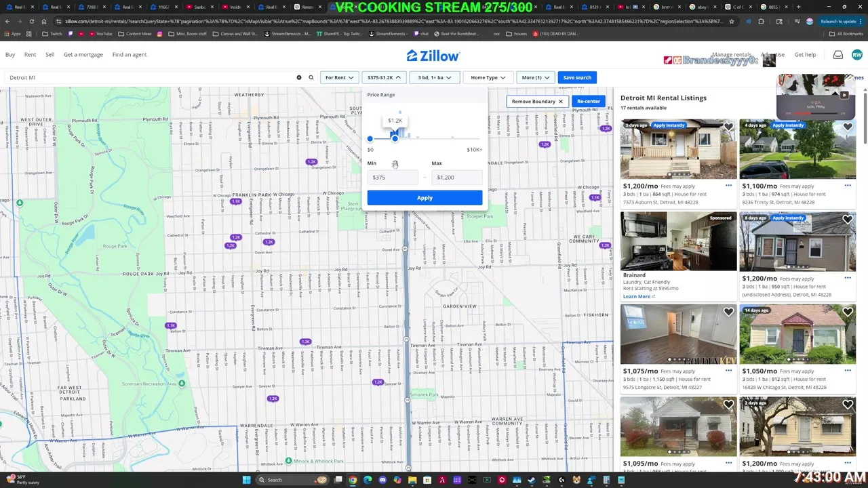Save the 8236 Trinity St listing with heart
Image resolution: width=868 pixels, height=488 pixels.
tap(848, 127)
